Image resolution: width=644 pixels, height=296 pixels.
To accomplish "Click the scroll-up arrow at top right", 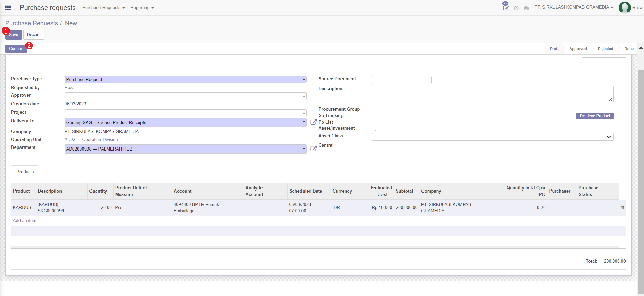I will pyautogui.click(x=641, y=48).
